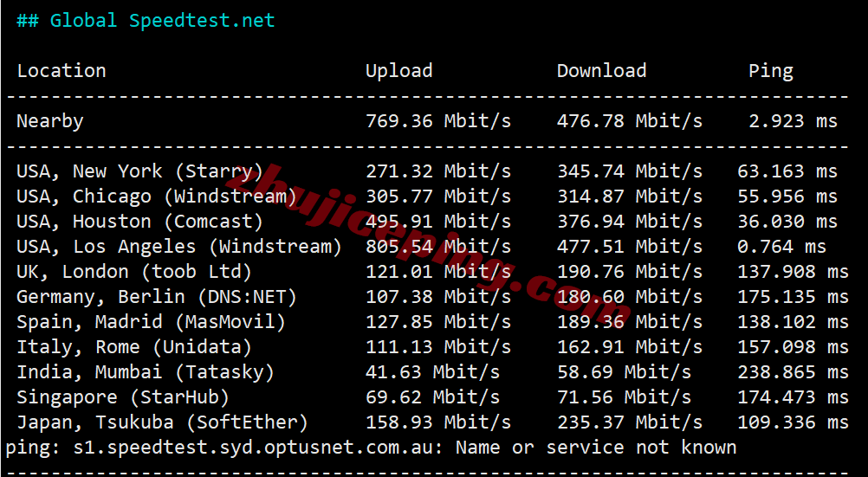Viewport: 868px width, 477px height.
Task: Click London upload 121.01 Mbit/s
Action: pos(438,272)
